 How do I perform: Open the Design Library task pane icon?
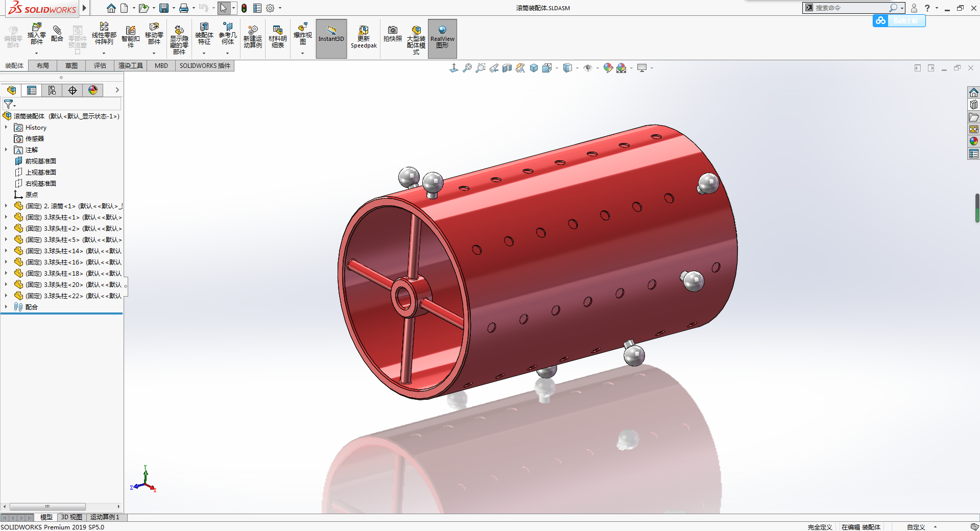click(974, 105)
